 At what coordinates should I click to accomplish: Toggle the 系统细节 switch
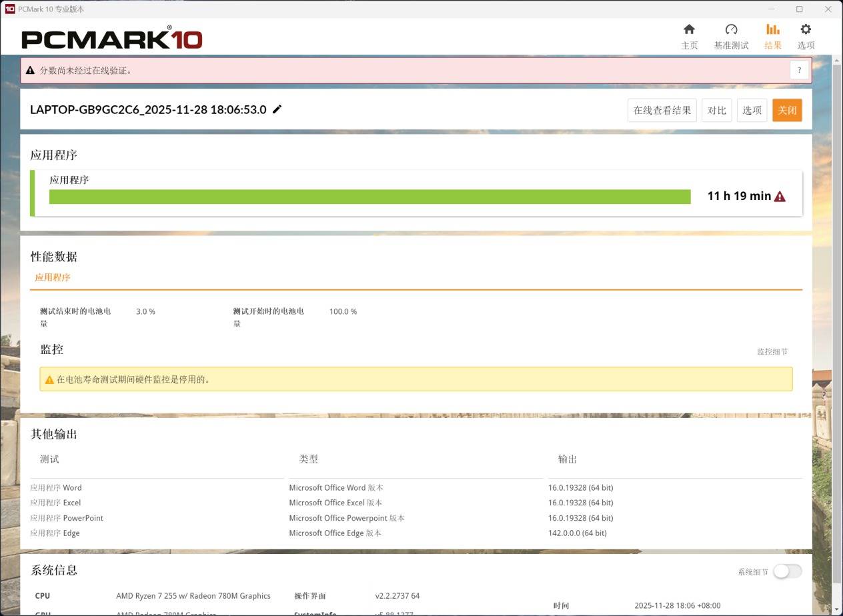[787, 571]
